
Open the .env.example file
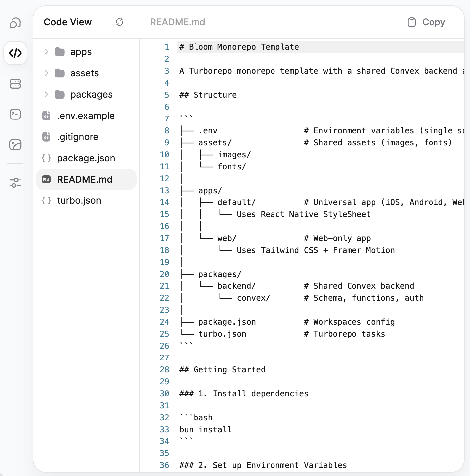coord(86,116)
